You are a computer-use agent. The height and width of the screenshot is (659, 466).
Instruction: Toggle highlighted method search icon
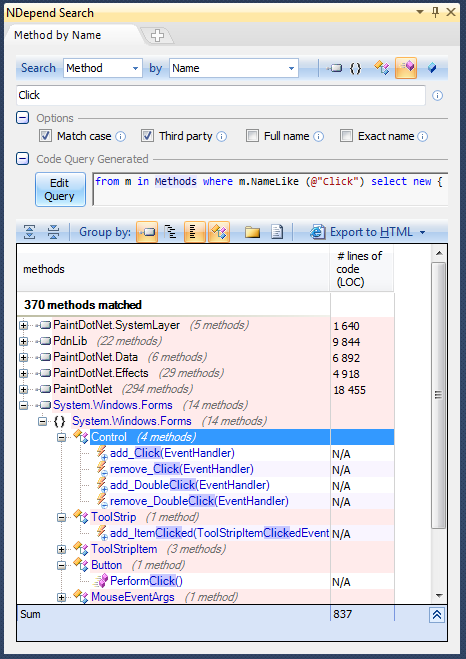tap(406, 68)
